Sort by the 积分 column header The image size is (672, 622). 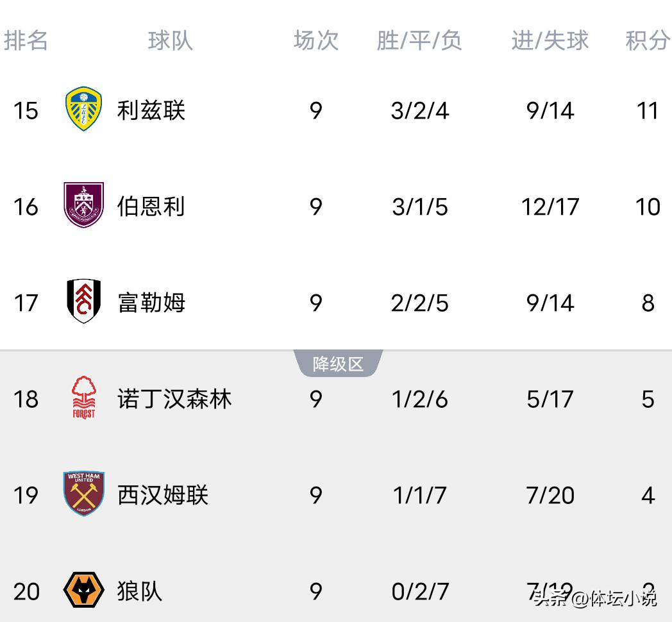point(648,40)
